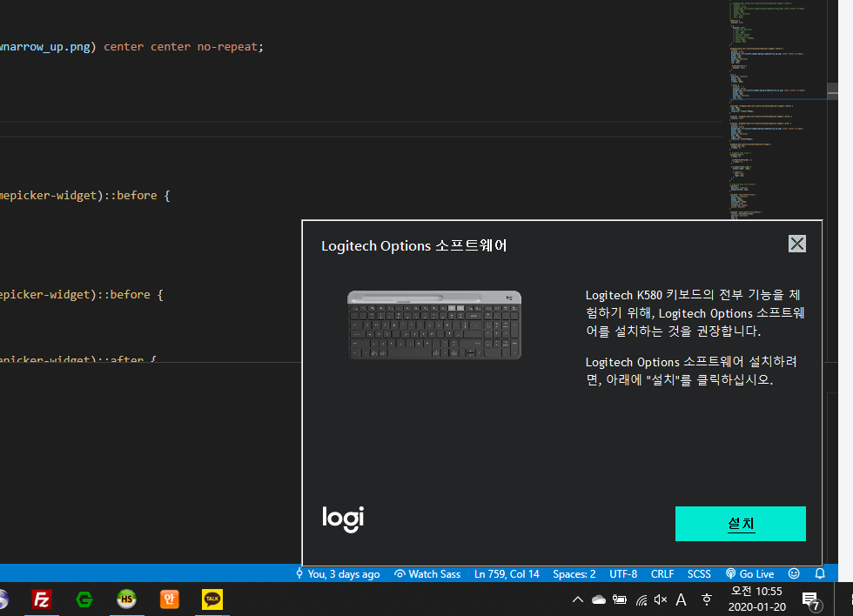Click the logi logo in the dialog

[x=343, y=519]
